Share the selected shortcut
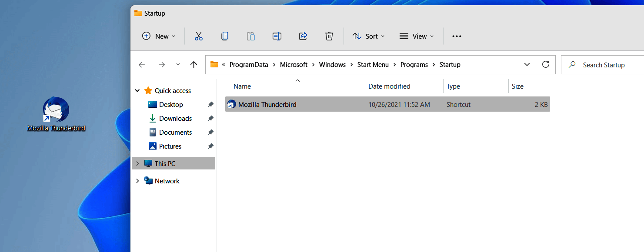The height and width of the screenshot is (252, 644). click(x=303, y=36)
